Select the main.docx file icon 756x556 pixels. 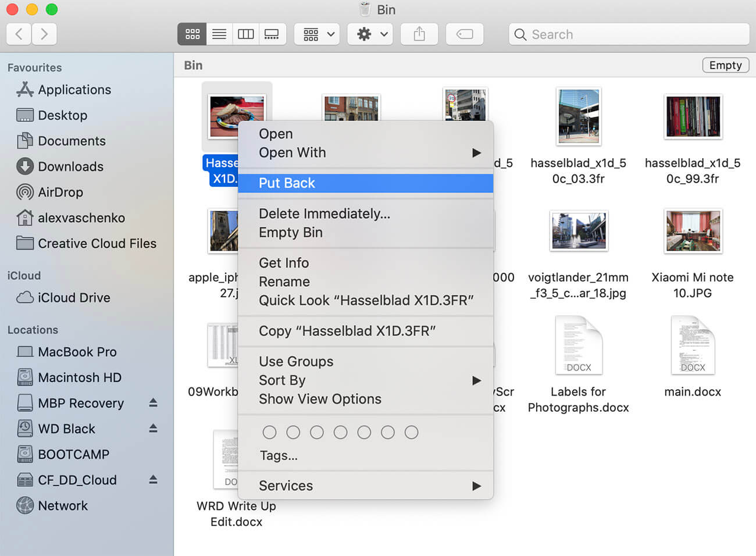pyautogui.click(x=693, y=345)
